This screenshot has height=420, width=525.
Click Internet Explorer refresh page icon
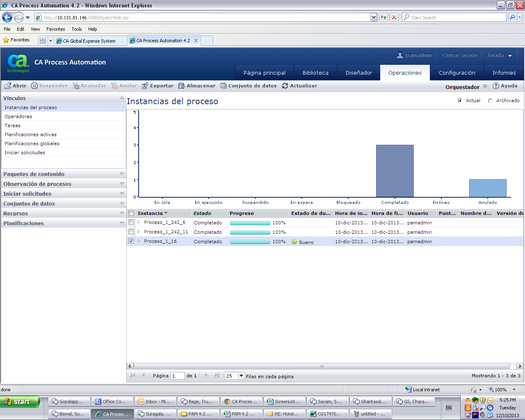pos(383,17)
